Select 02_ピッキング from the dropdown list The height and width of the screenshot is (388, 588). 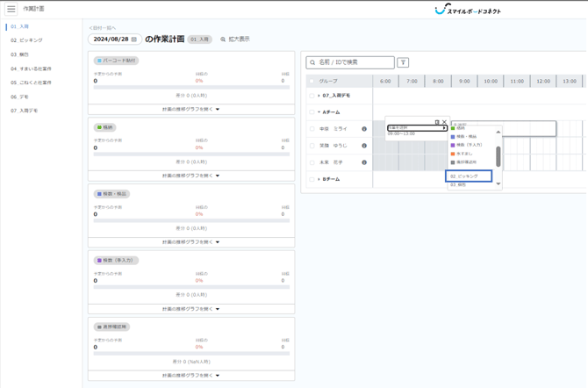click(x=469, y=176)
